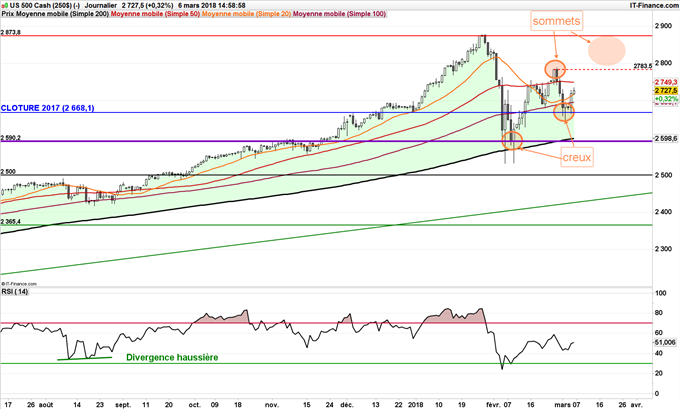680x409 pixels.
Task: Click the creux annotation label
Action: pos(576,157)
